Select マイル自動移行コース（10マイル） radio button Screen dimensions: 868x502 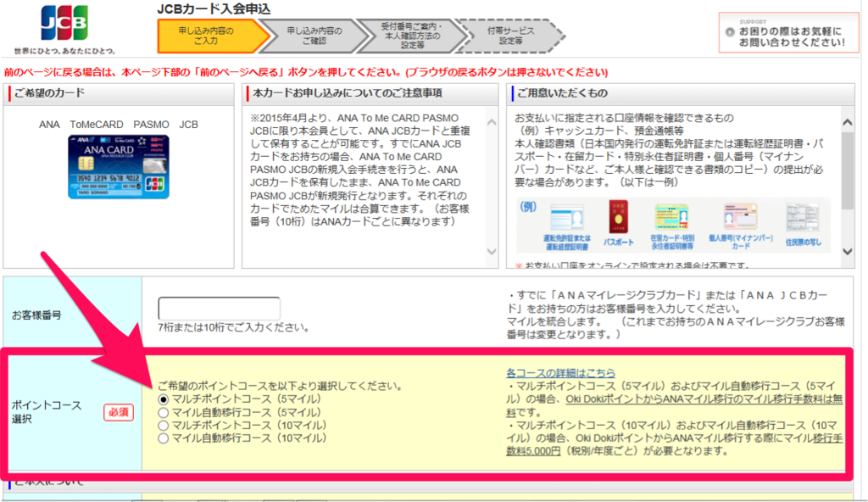[163, 438]
